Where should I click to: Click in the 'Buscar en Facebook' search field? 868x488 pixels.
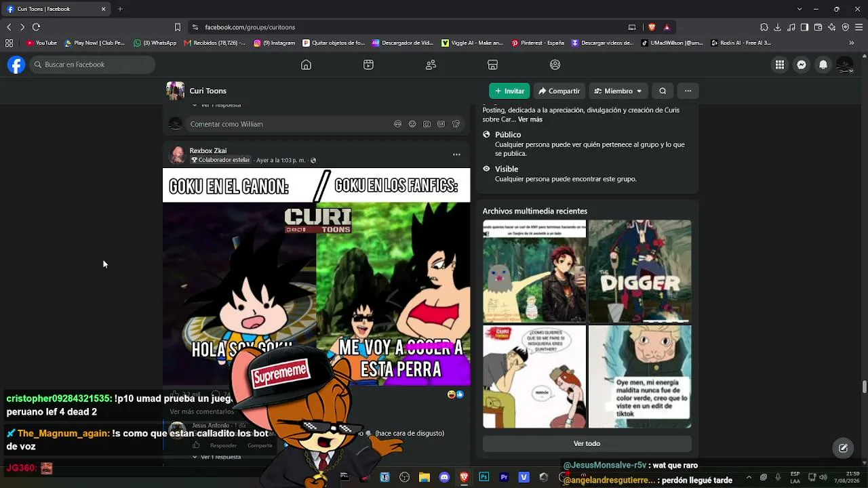pos(92,64)
